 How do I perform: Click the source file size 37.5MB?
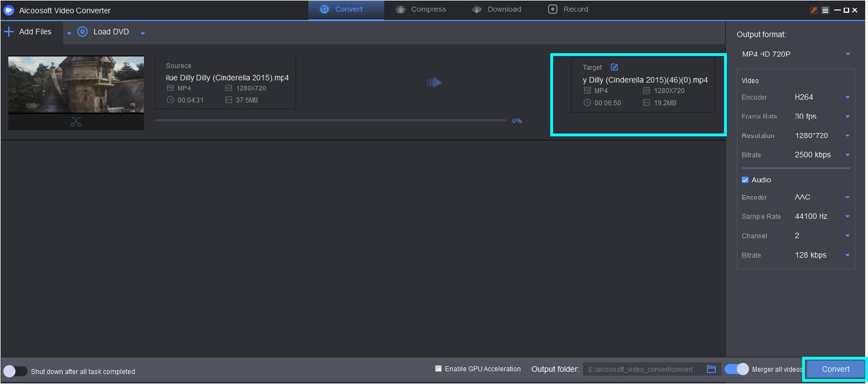pyautogui.click(x=247, y=100)
